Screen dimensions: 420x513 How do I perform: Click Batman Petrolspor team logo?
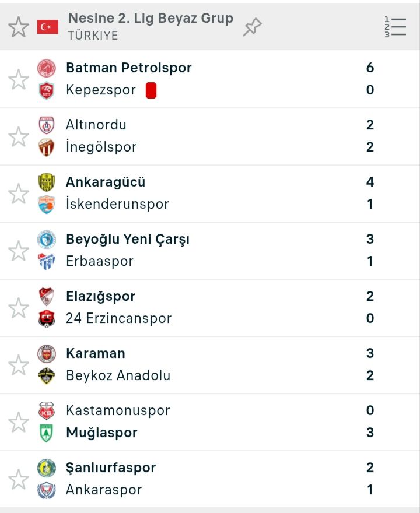[47, 68]
